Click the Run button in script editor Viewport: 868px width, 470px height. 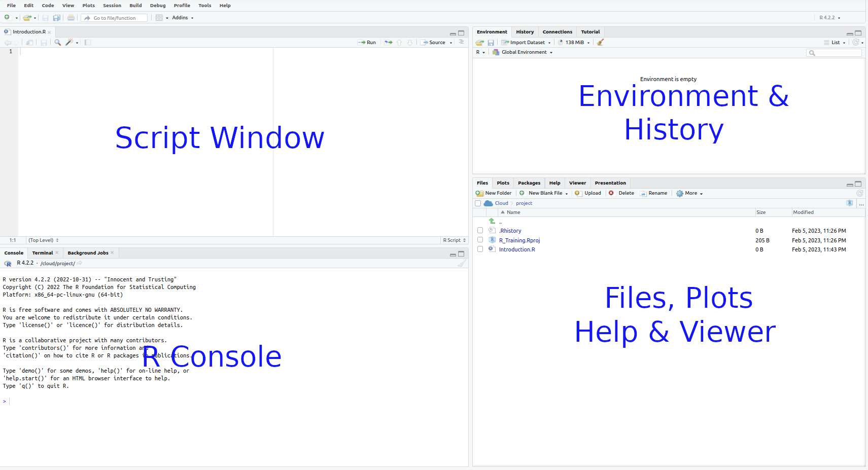(367, 43)
